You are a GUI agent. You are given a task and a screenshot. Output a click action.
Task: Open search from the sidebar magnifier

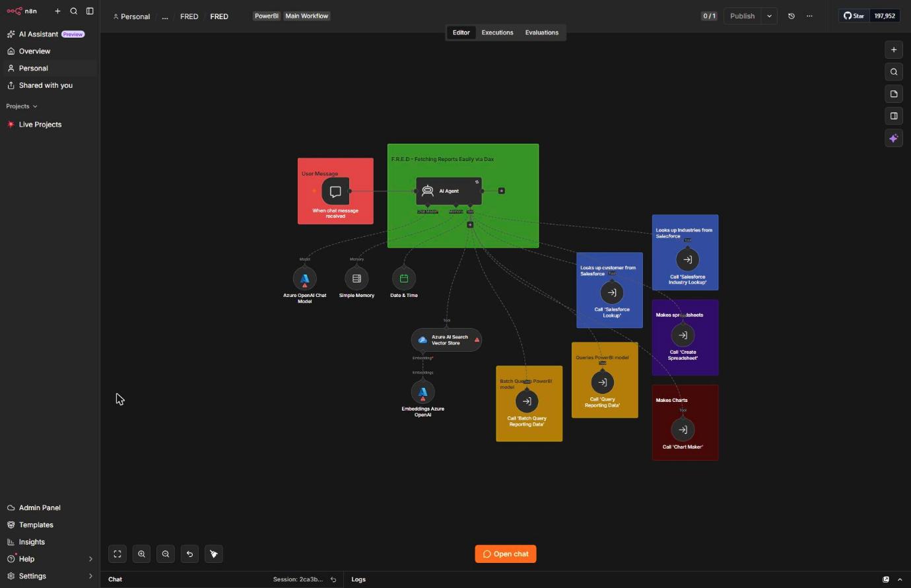74,11
